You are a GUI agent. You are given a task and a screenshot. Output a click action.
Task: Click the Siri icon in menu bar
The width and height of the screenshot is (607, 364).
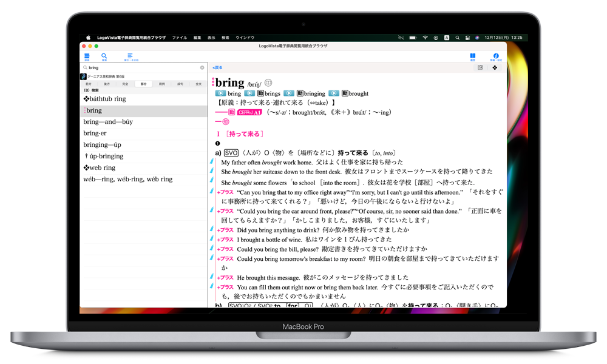coord(477,38)
